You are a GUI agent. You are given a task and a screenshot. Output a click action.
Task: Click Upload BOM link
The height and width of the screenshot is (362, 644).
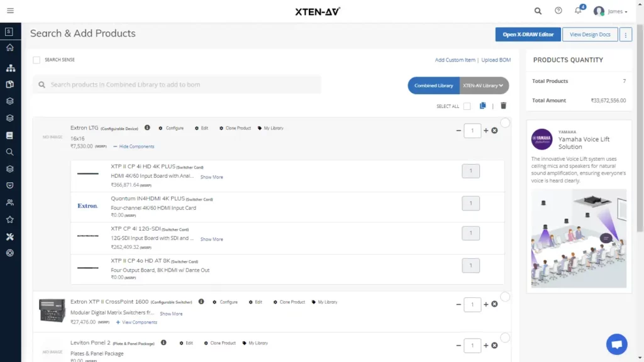click(x=496, y=60)
